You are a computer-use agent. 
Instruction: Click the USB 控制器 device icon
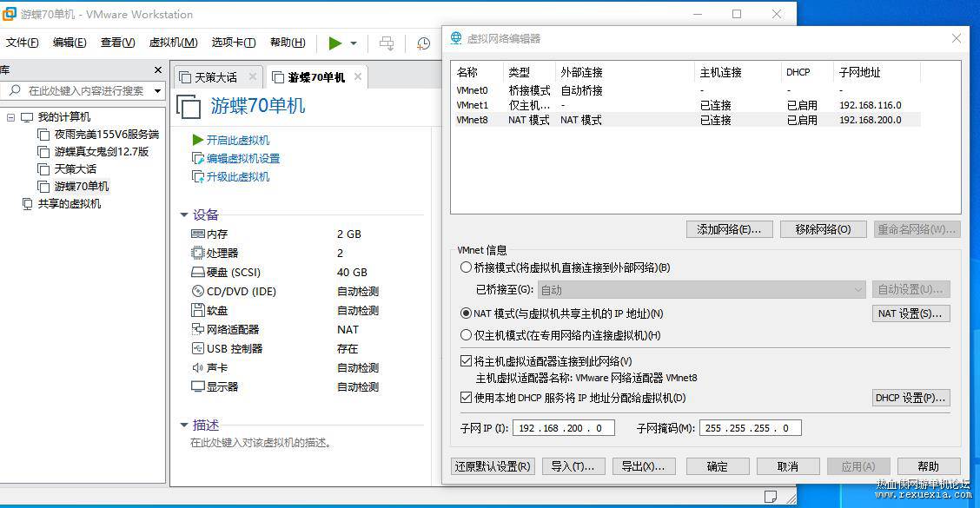point(197,349)
